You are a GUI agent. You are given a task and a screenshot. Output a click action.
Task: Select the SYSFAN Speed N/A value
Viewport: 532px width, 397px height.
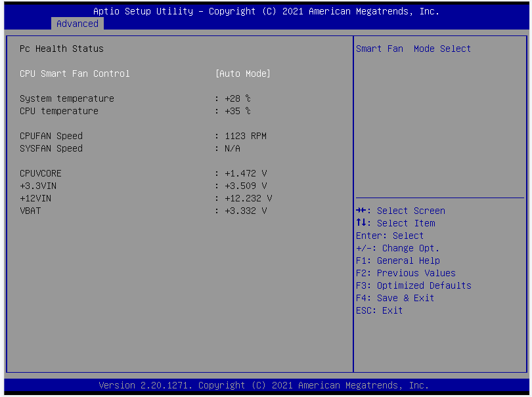point(232,148)
